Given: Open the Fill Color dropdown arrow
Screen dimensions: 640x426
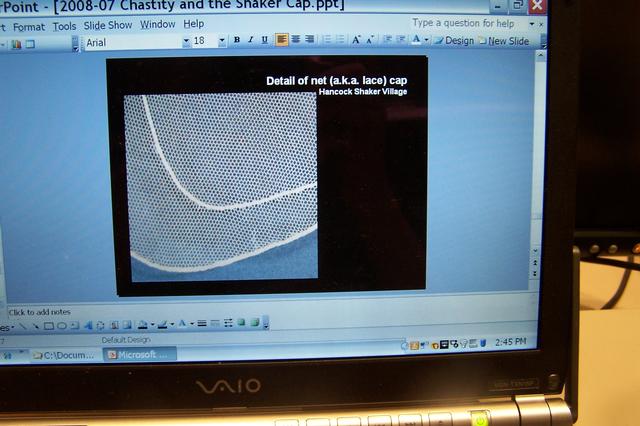Looking at the screenshot, I should [152, 325].
